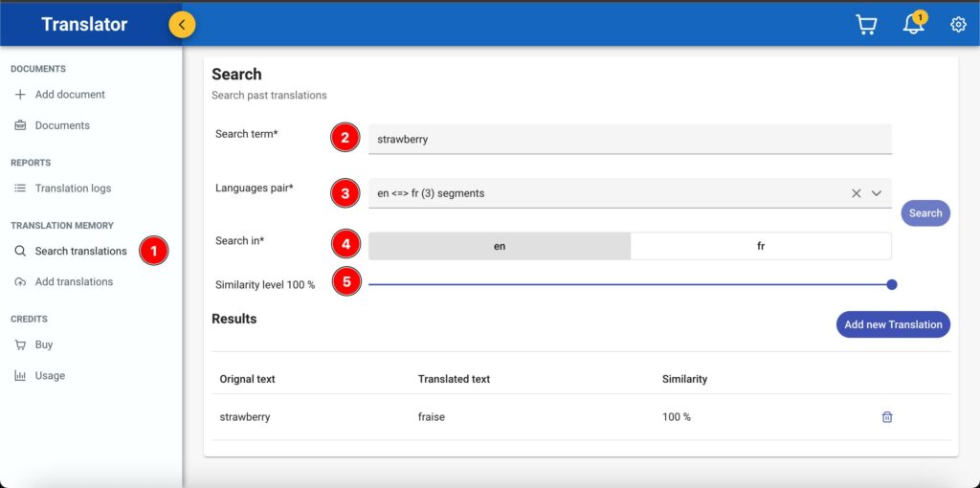The image size is (980, 488).
Task: Go to Search translations menu item
Action: (80, 252)
